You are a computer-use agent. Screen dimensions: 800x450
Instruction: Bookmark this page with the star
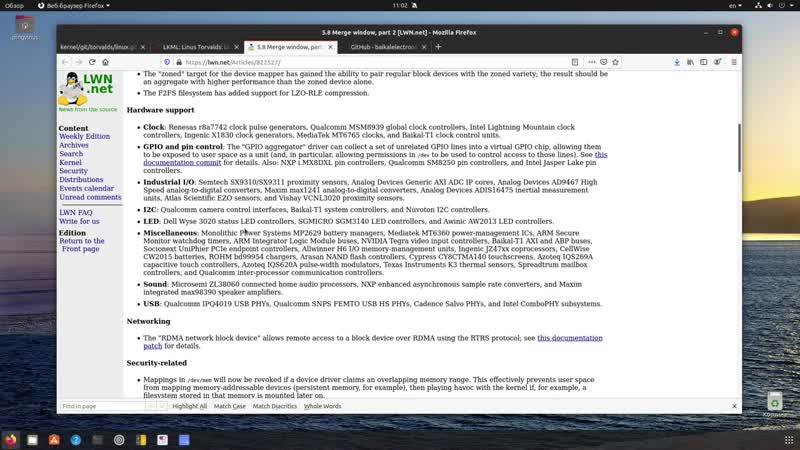(x=616, y=62)
